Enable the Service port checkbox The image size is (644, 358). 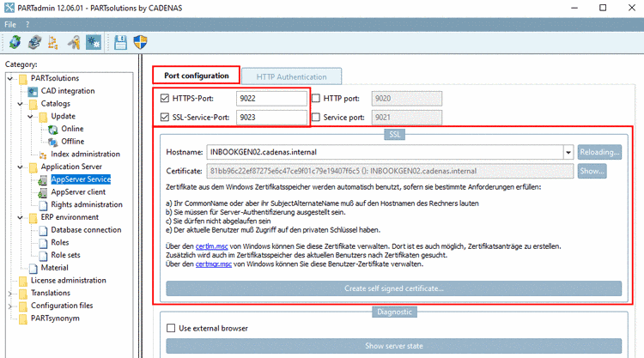[316, 117]
